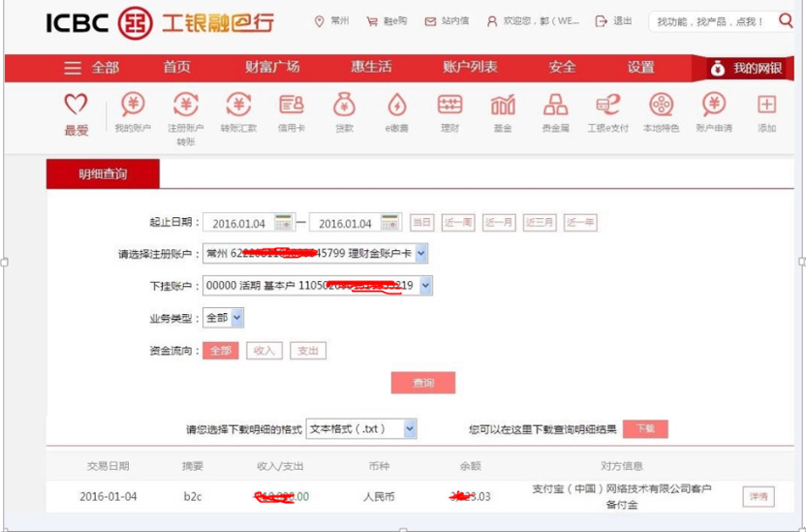The height and width of the screenshot is (532, 806).
Task: Click the b2c summary cell
Action: coord(193,496)
